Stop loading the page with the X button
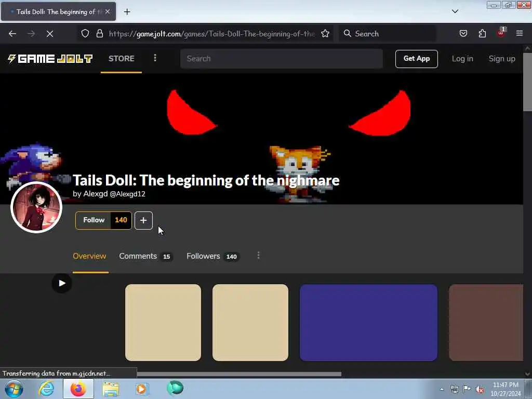Viewport: 532px width, 399px height. [50, 34]
